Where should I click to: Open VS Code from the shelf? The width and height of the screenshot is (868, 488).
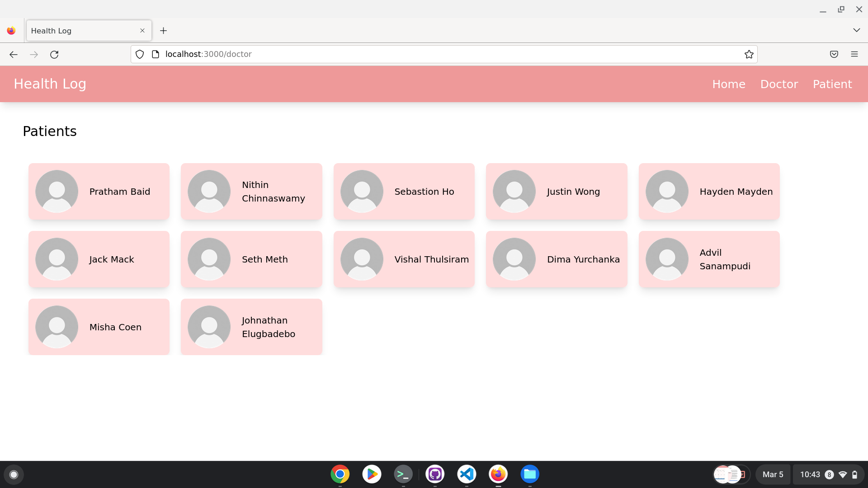click(467, 474)
